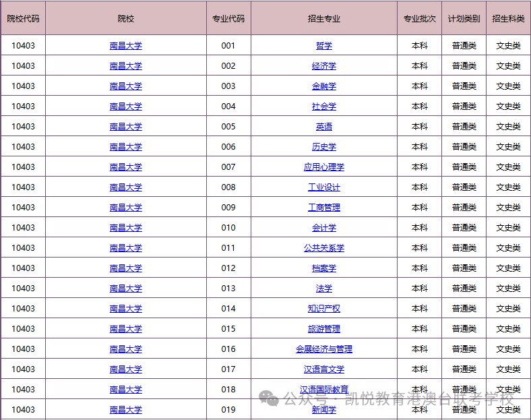531x420 pixels.
Task: Click the WeChat logo in the watermark
Action: tap(269, 398)
